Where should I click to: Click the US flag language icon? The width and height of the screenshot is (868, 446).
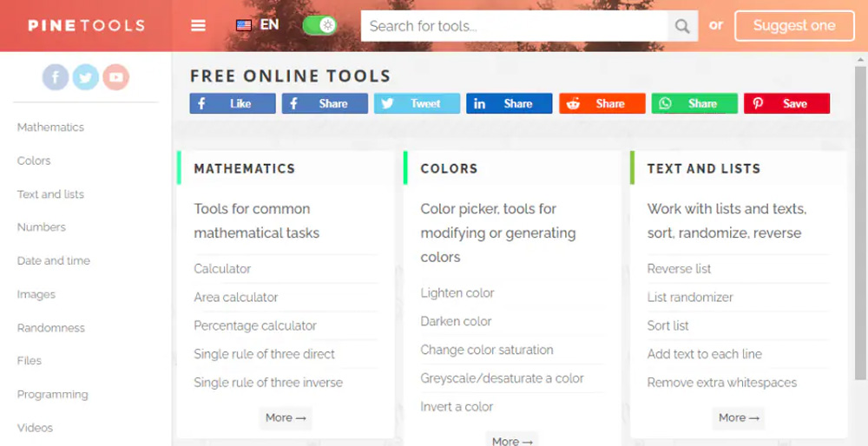[244, 25]
